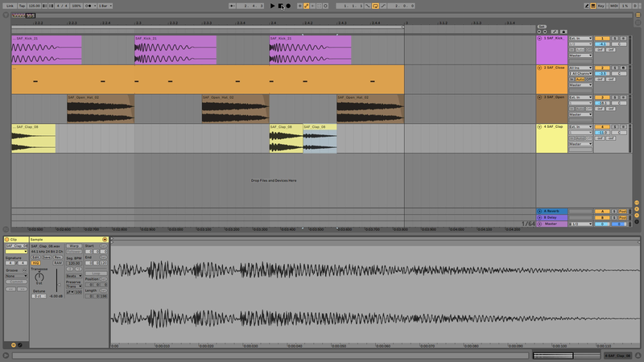Click the Detune value field
644x362 pixels.
[x=39, y=296]
